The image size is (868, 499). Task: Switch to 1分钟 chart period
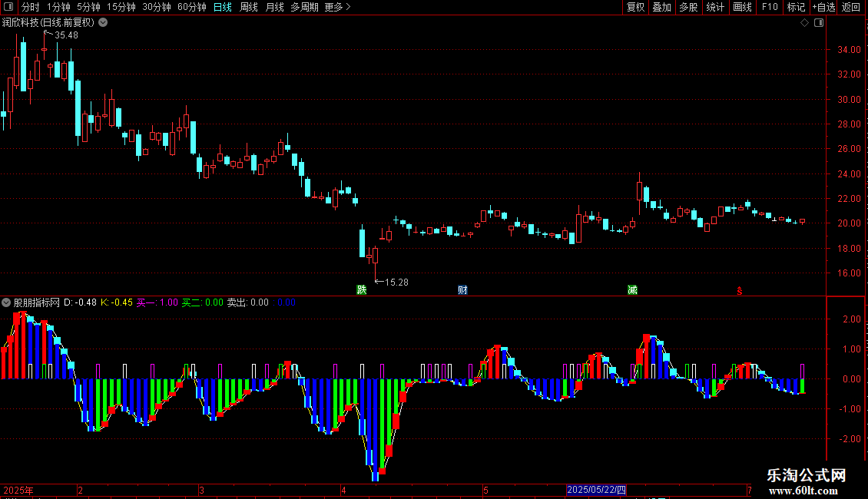[58, 7]
